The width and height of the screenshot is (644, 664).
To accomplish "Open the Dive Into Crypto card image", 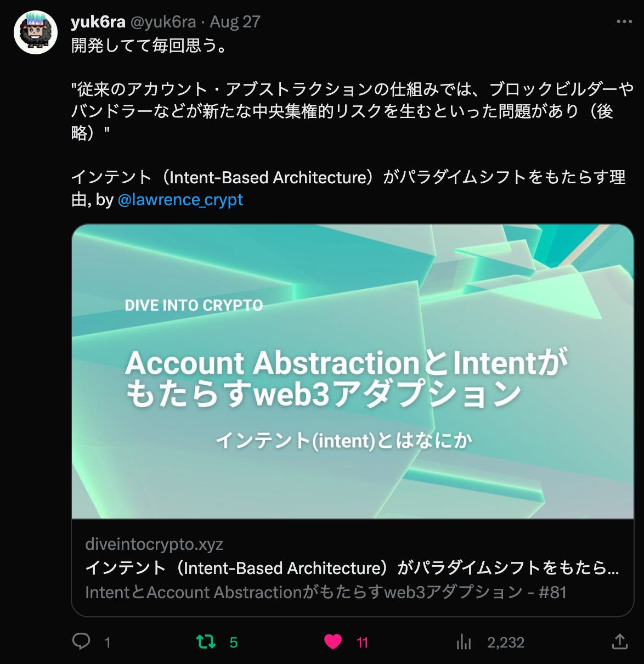I will click(x=353, y=372).
